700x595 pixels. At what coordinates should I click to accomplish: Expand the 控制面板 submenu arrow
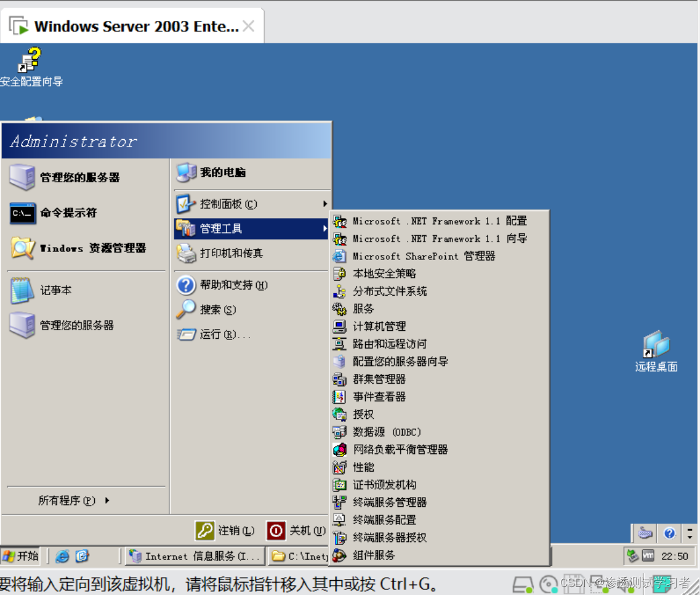326,204
